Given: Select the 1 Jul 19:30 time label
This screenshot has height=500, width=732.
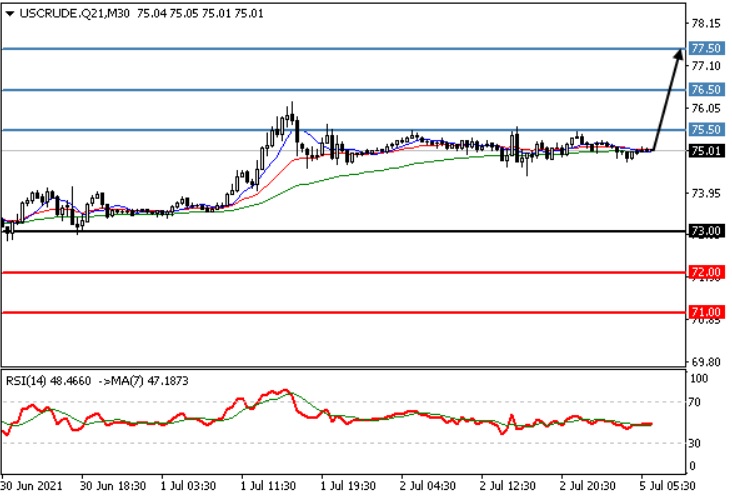Looking at the screenshot, I should tap(348, 486).
